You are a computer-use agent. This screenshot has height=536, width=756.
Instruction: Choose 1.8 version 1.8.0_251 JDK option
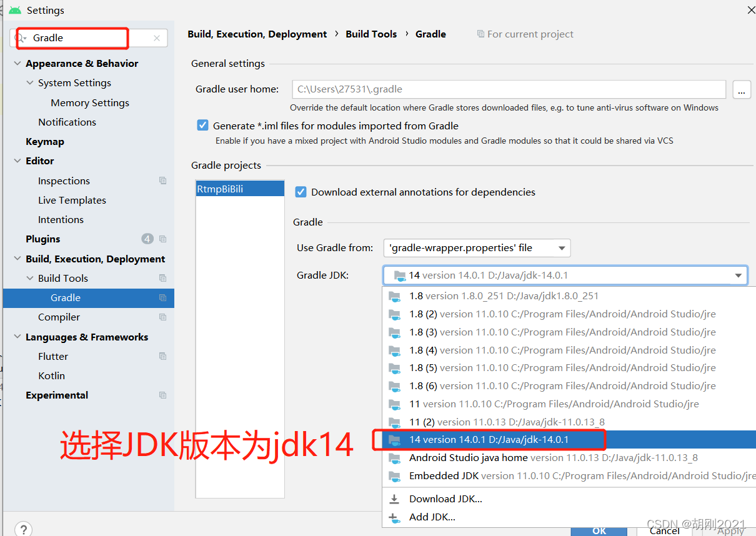click(x=569, y=296)
